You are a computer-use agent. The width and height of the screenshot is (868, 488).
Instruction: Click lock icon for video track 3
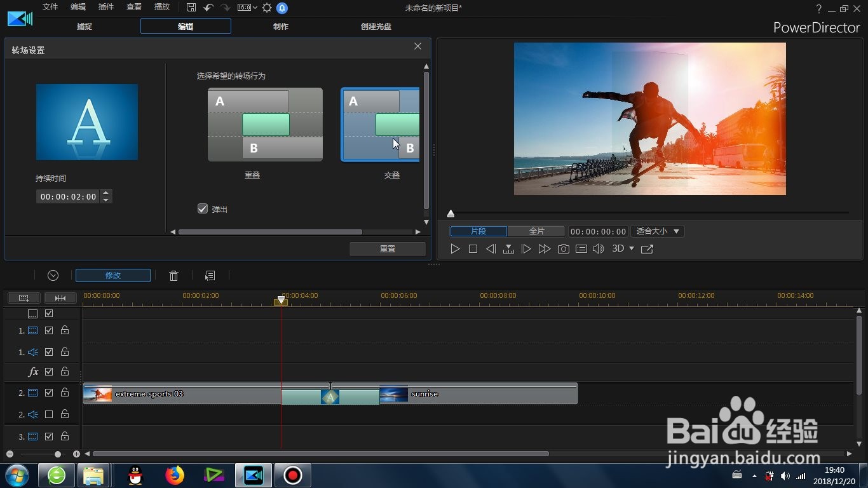[x=65, y=437]
